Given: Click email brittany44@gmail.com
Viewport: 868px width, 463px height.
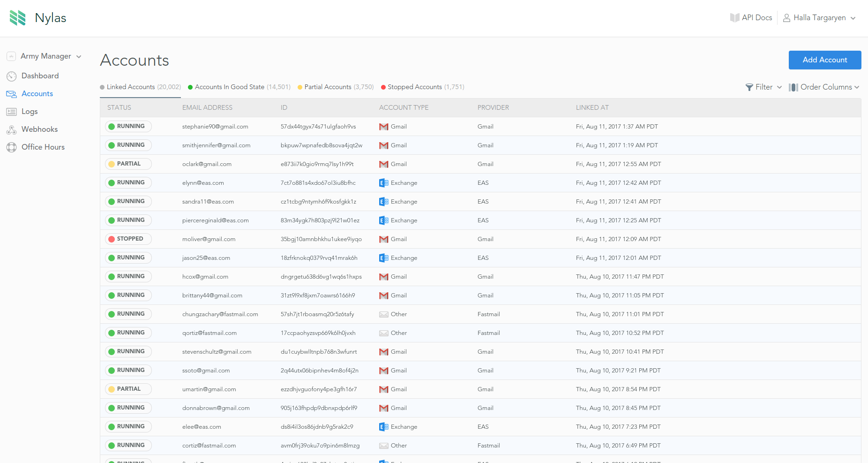Looking at the screenshot, I should [x=212, y=296].
